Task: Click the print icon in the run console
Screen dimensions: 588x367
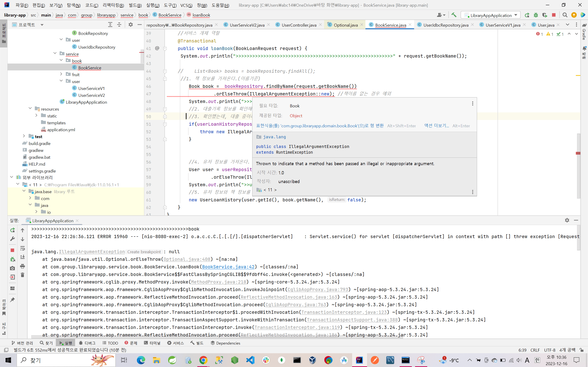Action: tap(23, 266)
